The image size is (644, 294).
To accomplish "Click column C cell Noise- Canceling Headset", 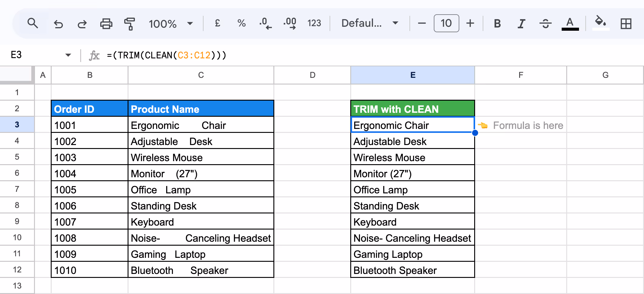I will (x=201, y=237).
